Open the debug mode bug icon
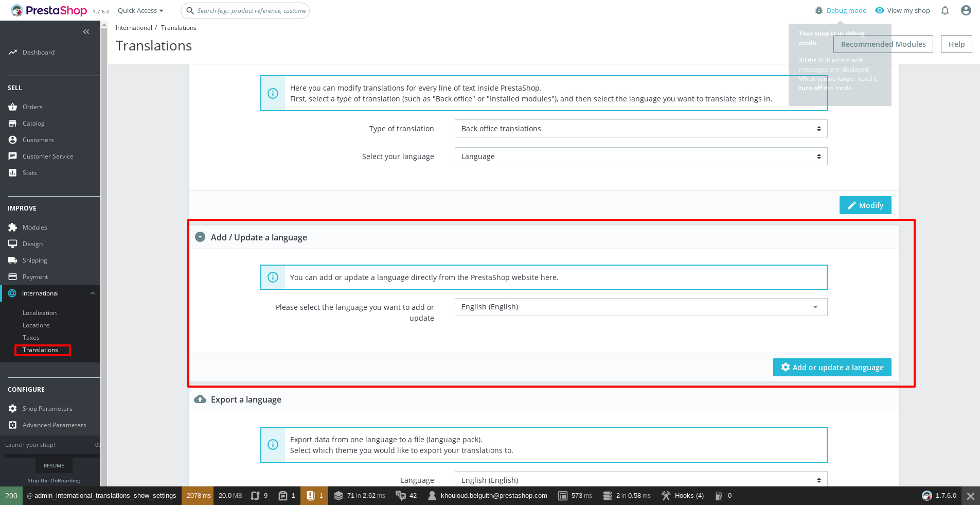This screenshot has width=980, height=505. [x=818, y=10]
